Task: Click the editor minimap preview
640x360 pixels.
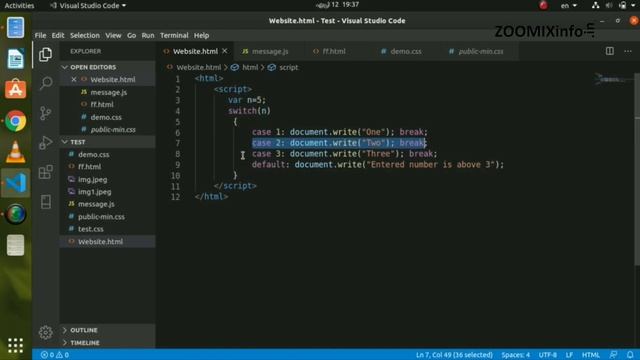Action: tap(613, 79)
